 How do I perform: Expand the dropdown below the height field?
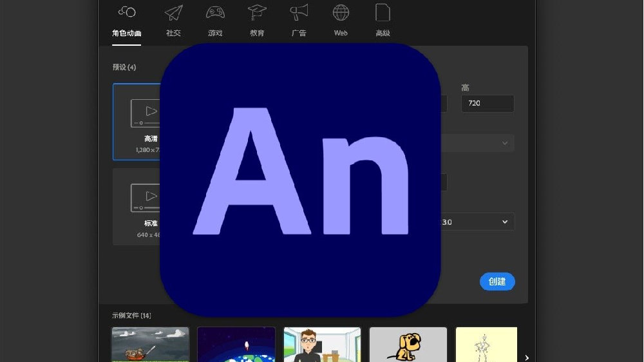click(478, 143)
